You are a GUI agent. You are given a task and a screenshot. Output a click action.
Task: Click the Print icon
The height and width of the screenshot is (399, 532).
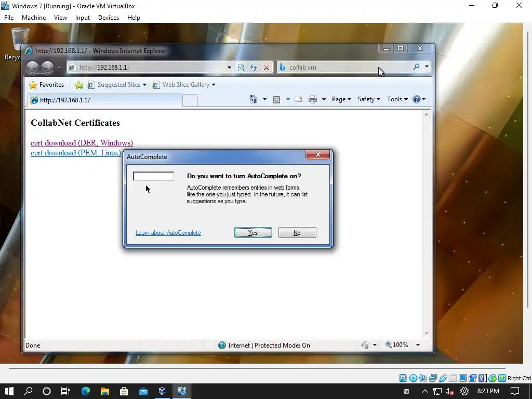[312, 99]
